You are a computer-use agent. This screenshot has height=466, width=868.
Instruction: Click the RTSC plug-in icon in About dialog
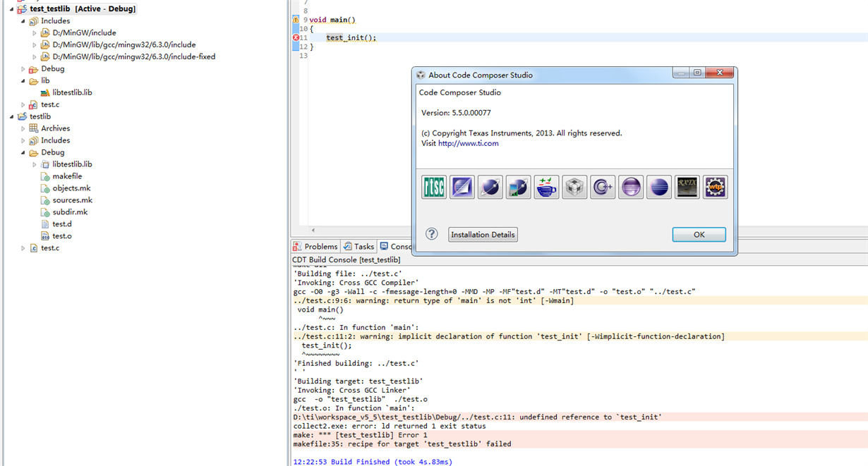(434, 187)
